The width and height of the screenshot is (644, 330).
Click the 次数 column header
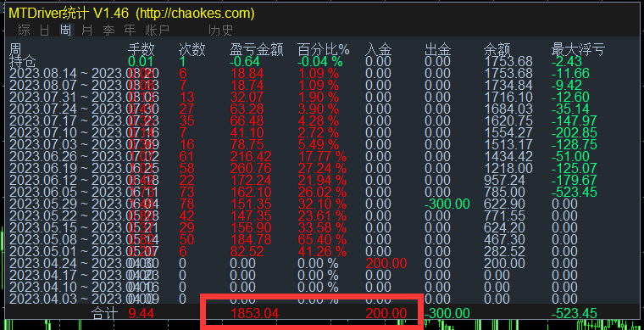click(x=192, y=50)
